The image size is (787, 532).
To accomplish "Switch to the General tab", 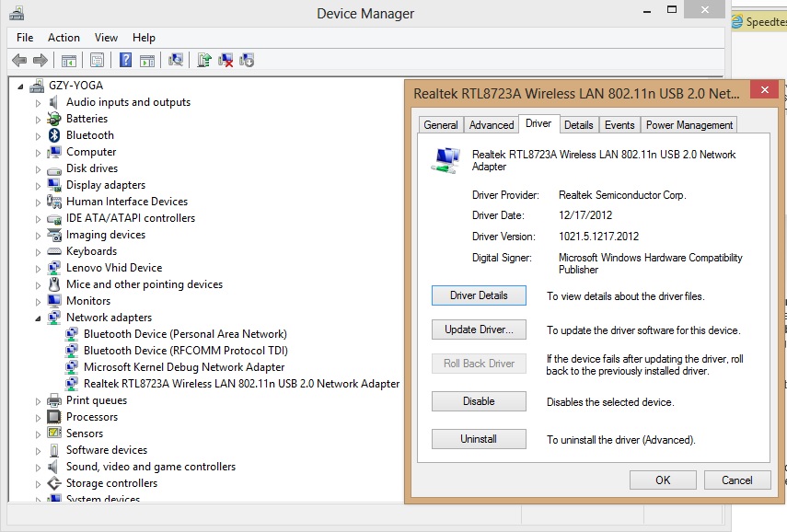I will 441,125.
